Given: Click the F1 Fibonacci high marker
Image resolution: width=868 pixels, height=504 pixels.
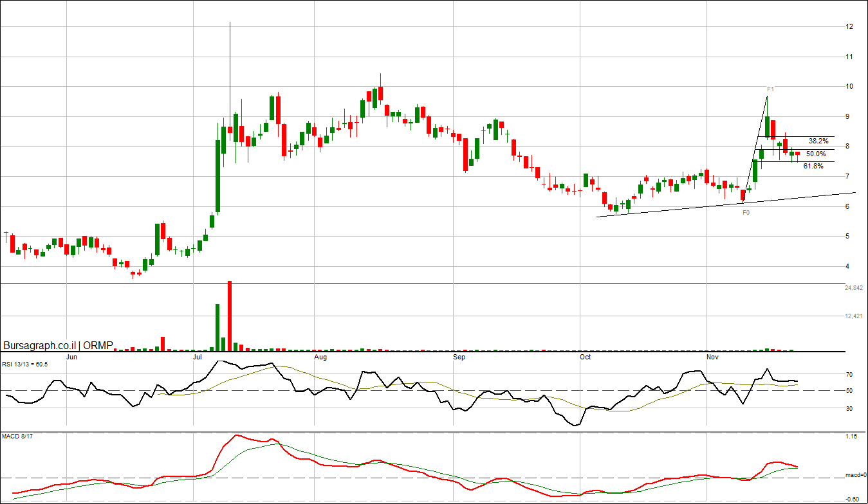Looking at the screenshot, I should click(770, 89).
